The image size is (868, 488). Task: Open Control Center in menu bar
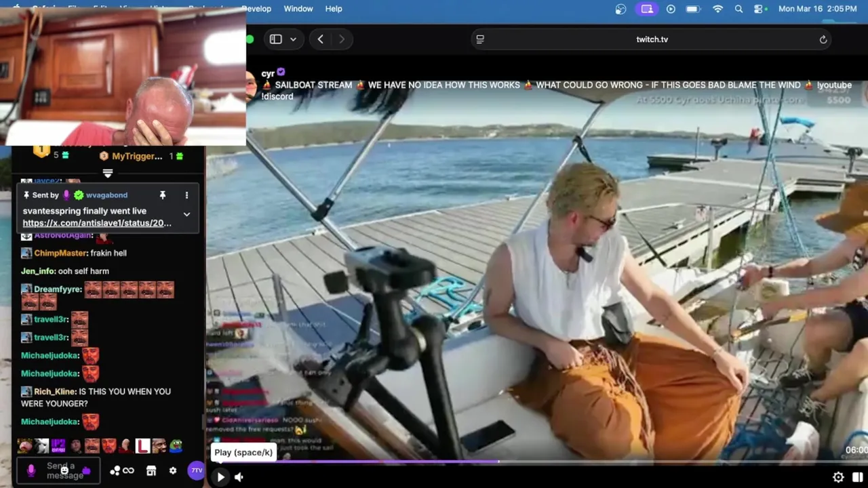tap(758, 9)
